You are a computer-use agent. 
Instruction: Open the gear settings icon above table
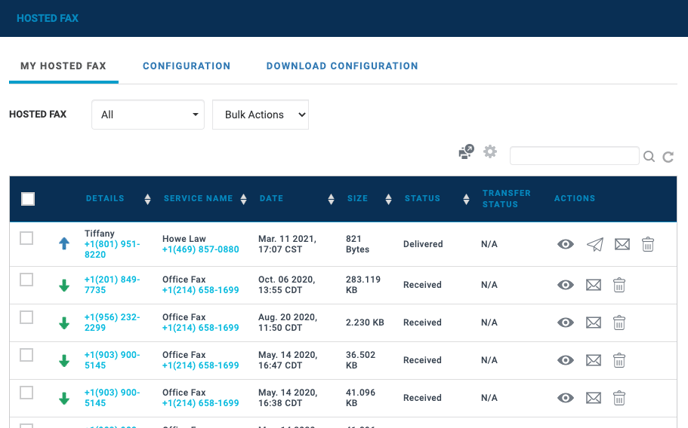pyautogui.click(x=490, y=152)
